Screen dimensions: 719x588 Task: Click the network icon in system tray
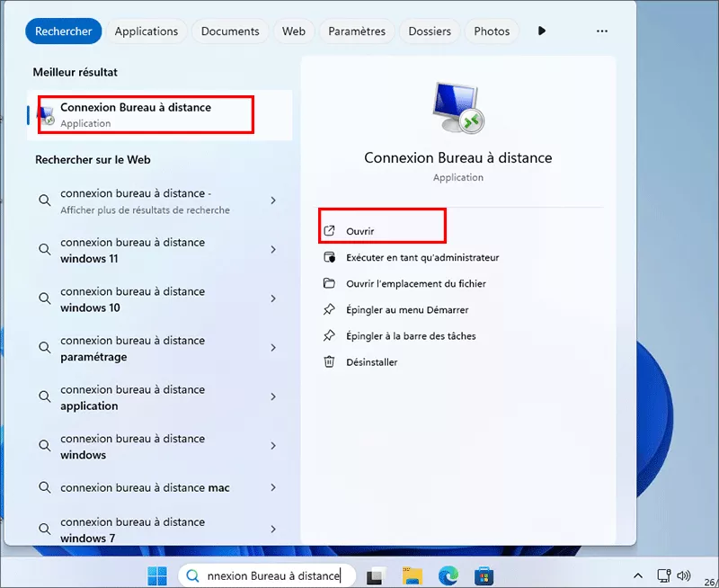[x=664, y=575]
